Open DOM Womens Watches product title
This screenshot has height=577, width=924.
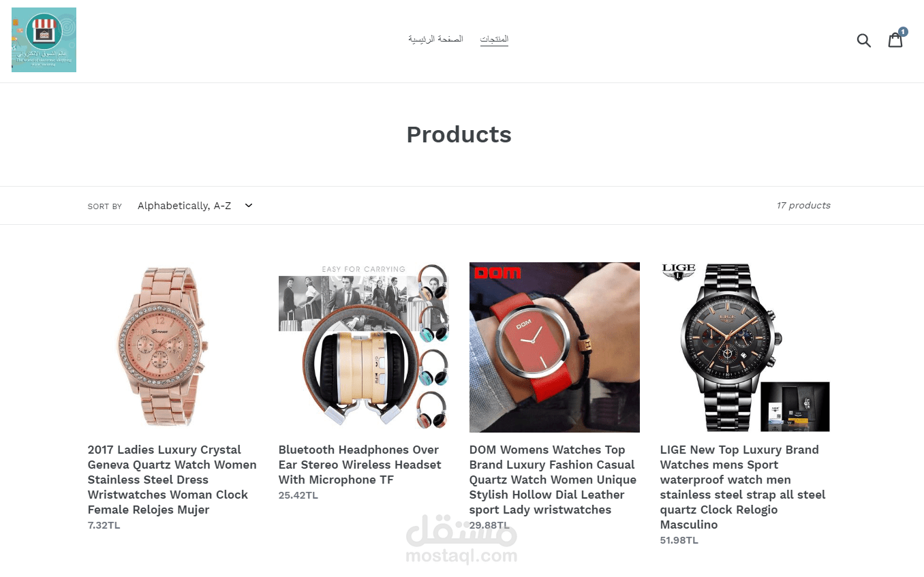[x=553, y=480]
